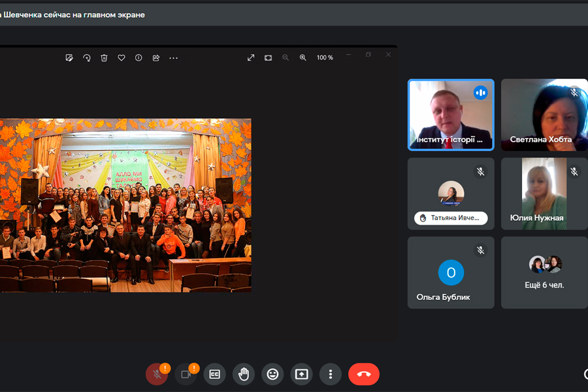Image resolution: width=588 pixels, height=392 pixels.
Task: Click Татьяна's round profile picture
Action: 451,193
